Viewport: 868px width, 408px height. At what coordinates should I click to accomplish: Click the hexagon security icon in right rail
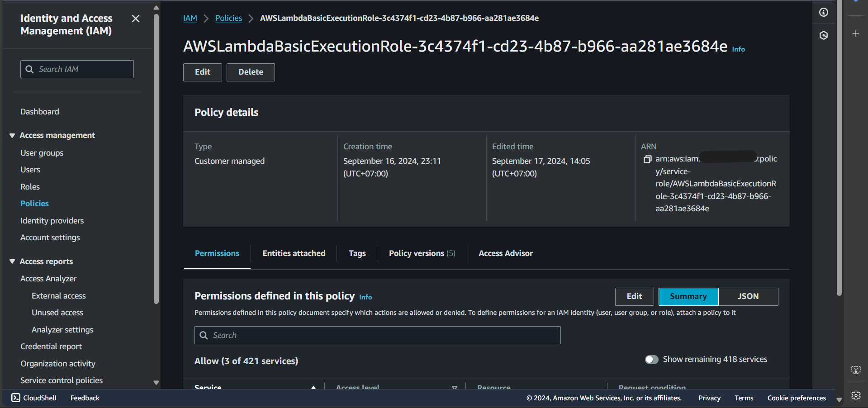823,35
